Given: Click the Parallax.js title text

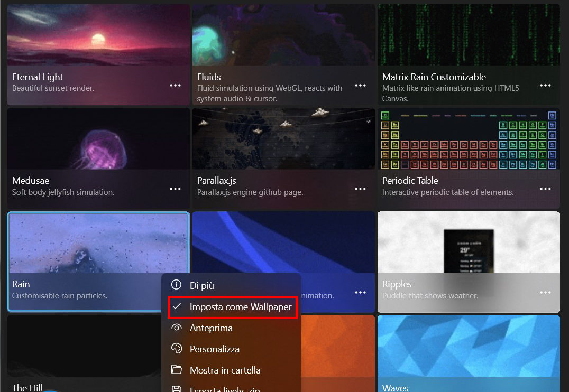Looking at the screenshot, I should point(217,181).
